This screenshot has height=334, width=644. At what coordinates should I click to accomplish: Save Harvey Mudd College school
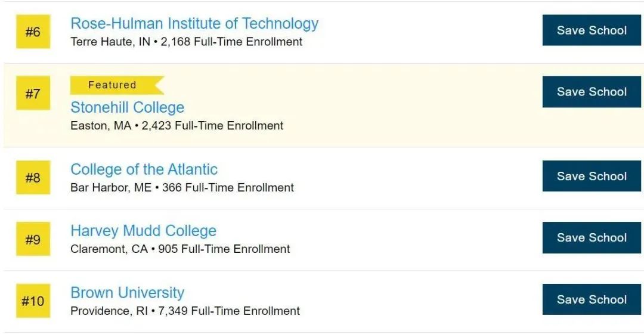click(x=592, y=238)
